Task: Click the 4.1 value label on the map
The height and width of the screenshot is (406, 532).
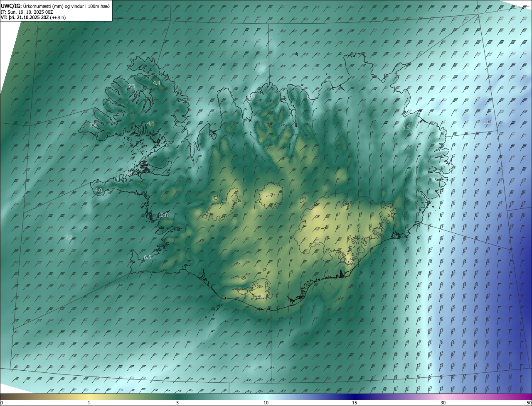Action: pos(151,124)
